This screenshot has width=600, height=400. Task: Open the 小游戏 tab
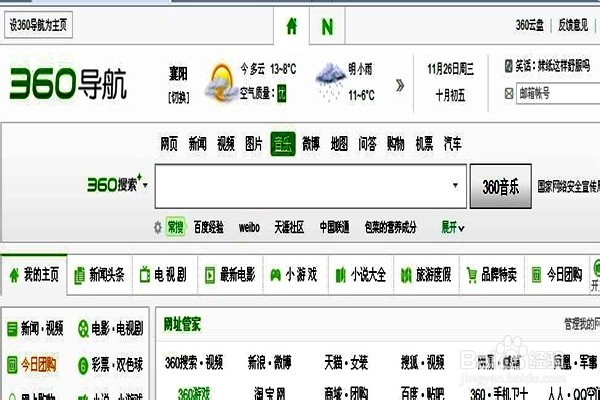295,275
